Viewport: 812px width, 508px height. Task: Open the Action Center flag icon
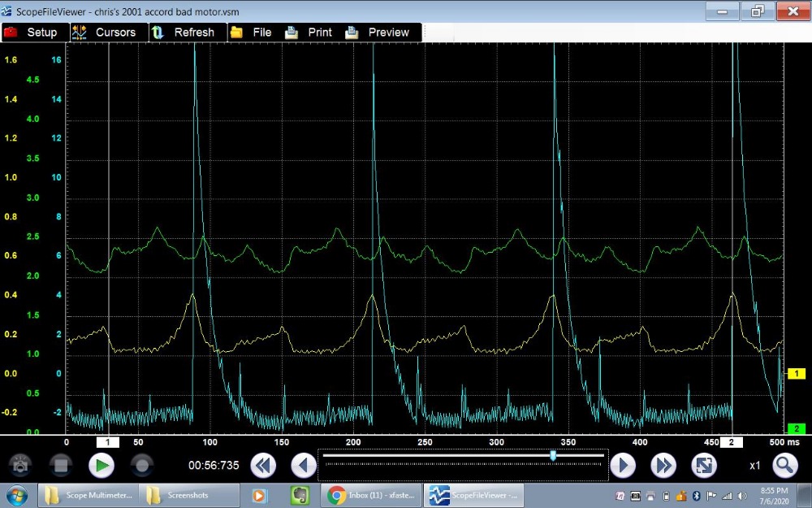[711, 497]
